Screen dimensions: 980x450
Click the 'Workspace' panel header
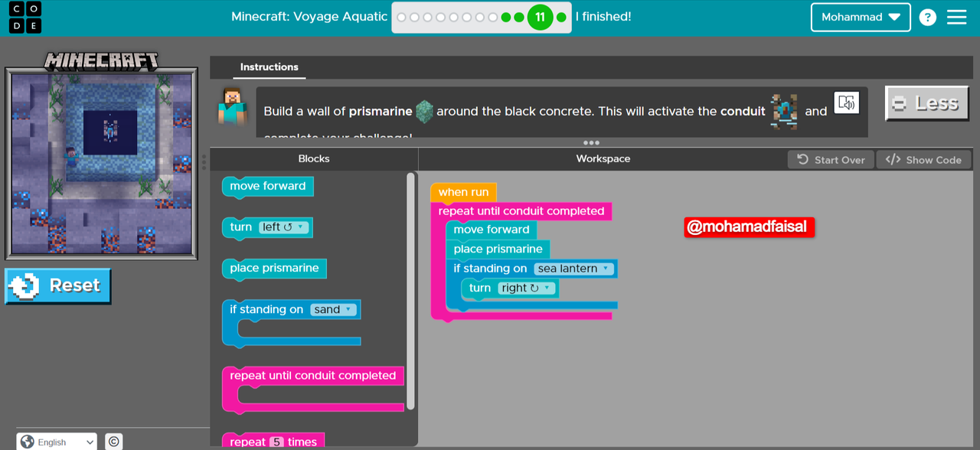point(603,158)
